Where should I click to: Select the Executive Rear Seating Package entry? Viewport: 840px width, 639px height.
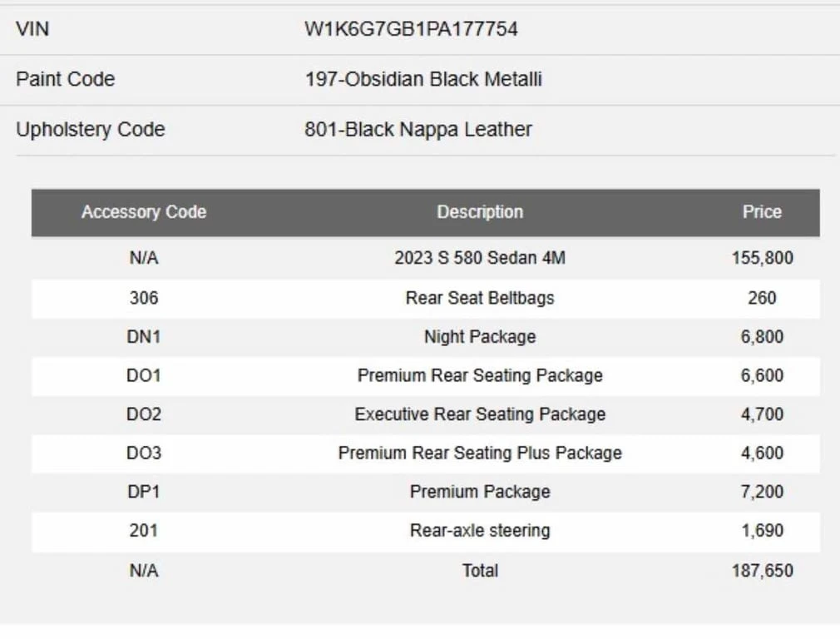point(480,414)
